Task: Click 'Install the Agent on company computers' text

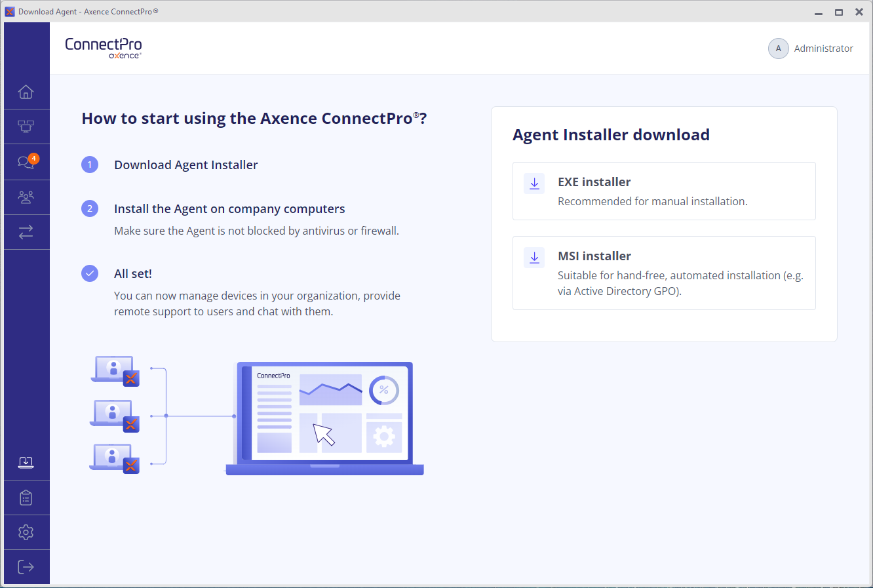Action: (229, 209)
